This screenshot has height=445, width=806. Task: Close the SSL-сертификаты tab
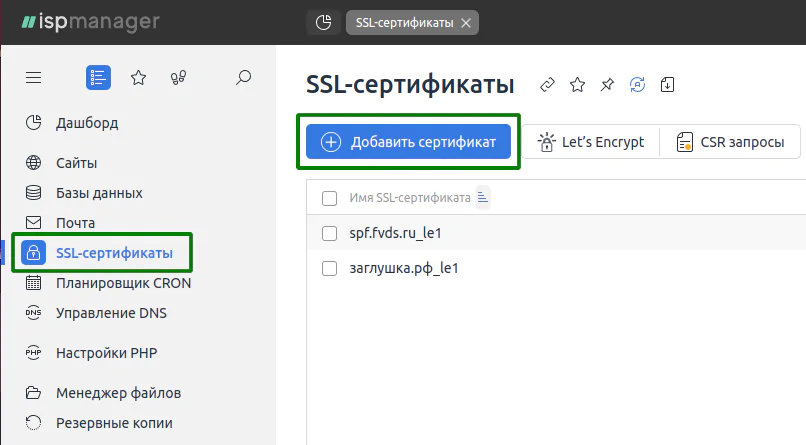click(x=466, y=23)
